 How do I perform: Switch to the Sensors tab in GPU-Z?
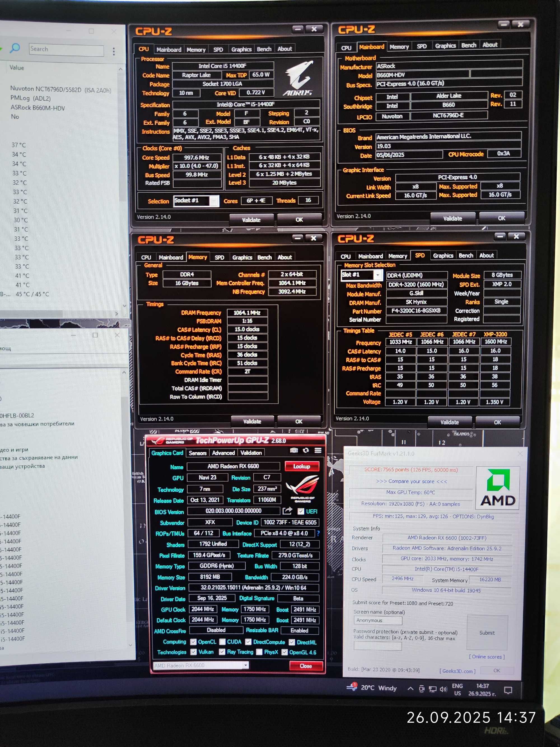[197, 453]
